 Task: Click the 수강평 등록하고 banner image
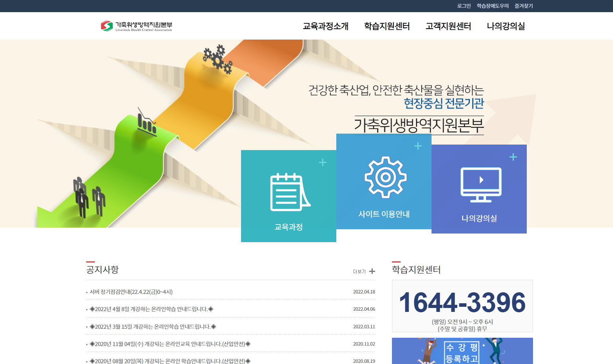pyautogui.click(x=462, y=351)
